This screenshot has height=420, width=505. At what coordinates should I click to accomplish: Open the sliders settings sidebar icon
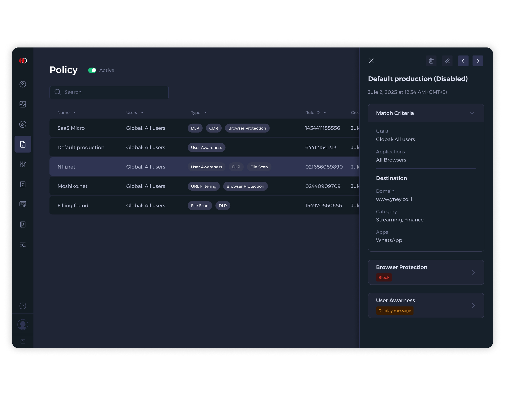[23, 164]
